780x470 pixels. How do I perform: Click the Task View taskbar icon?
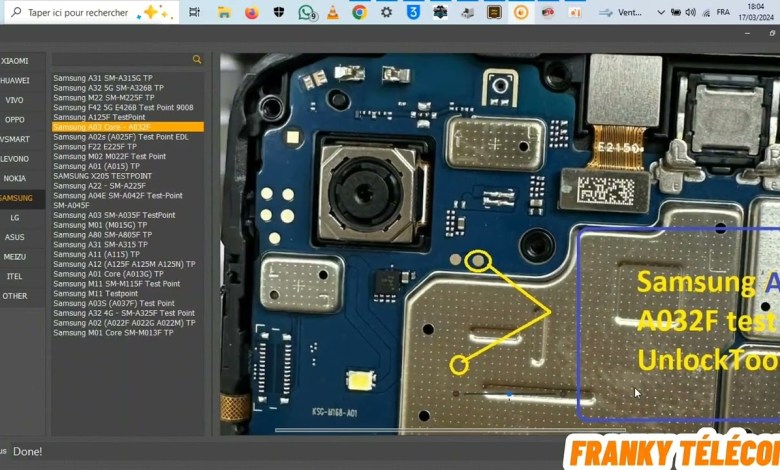click(x=195, y=12)
